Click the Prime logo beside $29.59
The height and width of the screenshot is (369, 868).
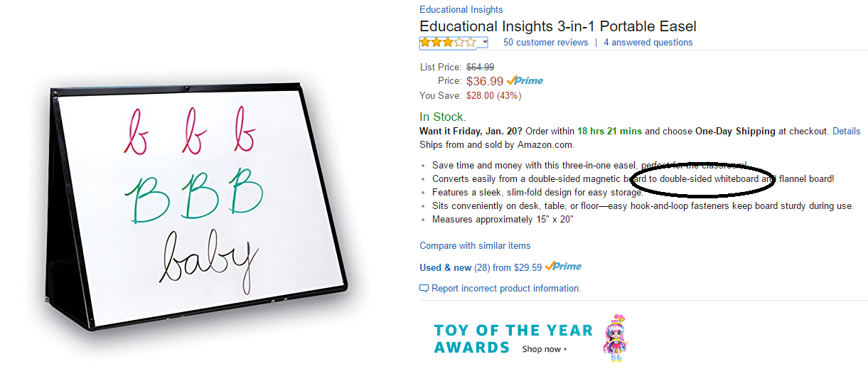[563, 267]
